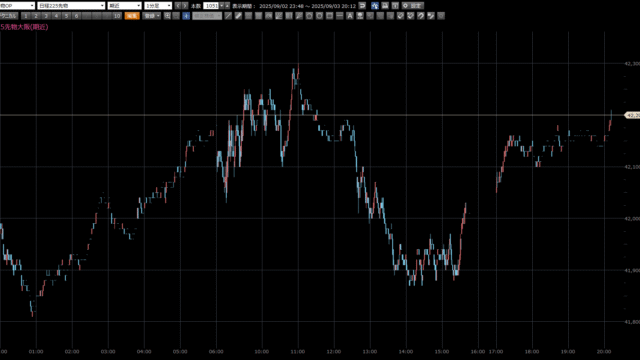Select the pencil freehand drawing tool
640x360 pixels.
pos(238,16)
